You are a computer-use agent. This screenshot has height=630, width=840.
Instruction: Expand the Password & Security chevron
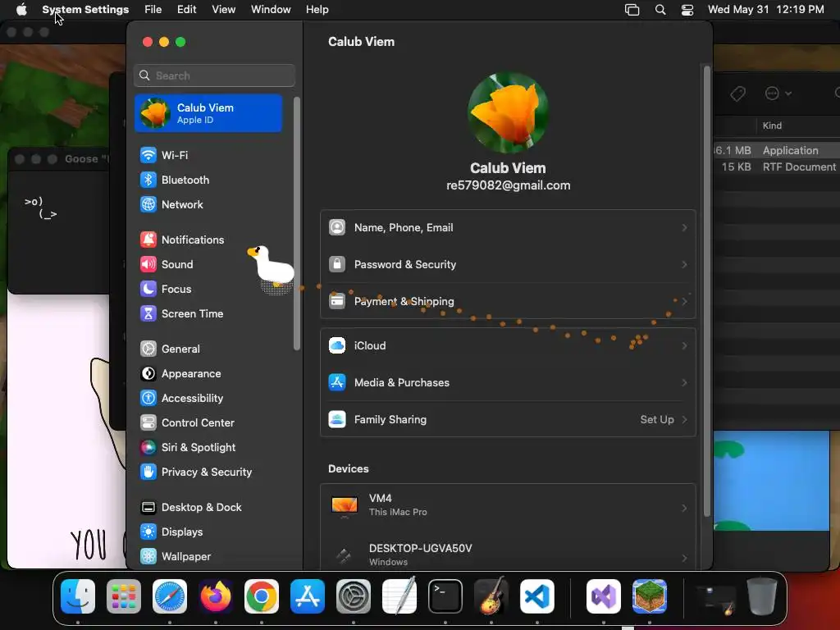pos(684,264)
